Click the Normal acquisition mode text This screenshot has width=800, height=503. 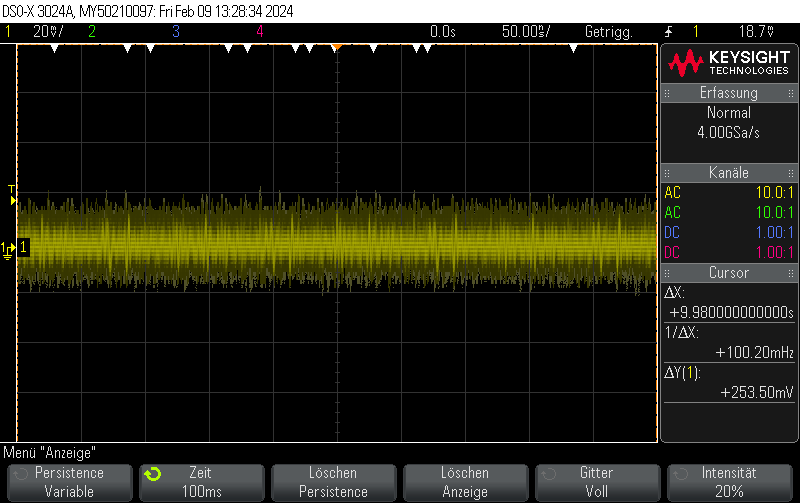coord(729,113)
